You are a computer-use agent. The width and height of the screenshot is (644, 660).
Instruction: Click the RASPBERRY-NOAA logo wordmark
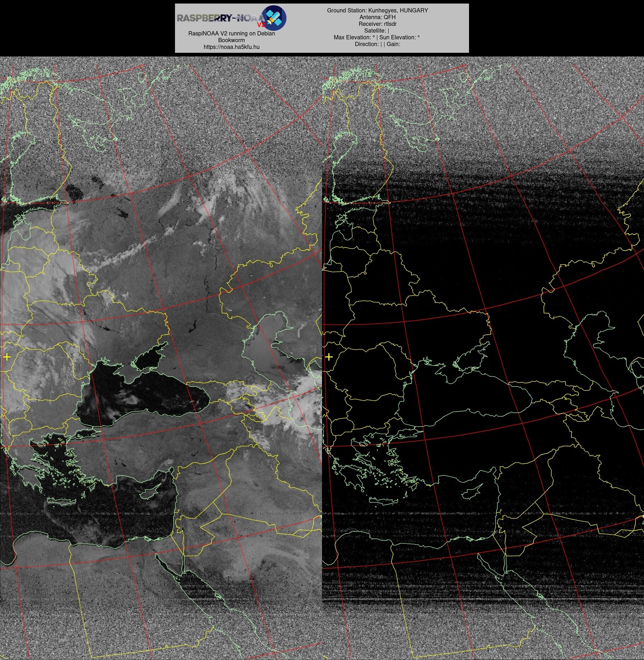[221, 19]
